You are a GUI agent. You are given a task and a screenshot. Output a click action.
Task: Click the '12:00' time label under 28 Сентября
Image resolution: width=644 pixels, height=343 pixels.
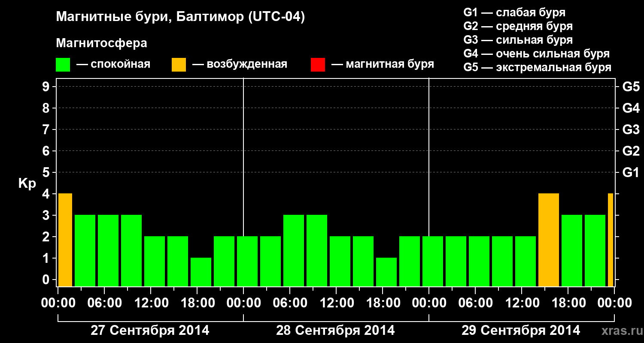[336, 304]
